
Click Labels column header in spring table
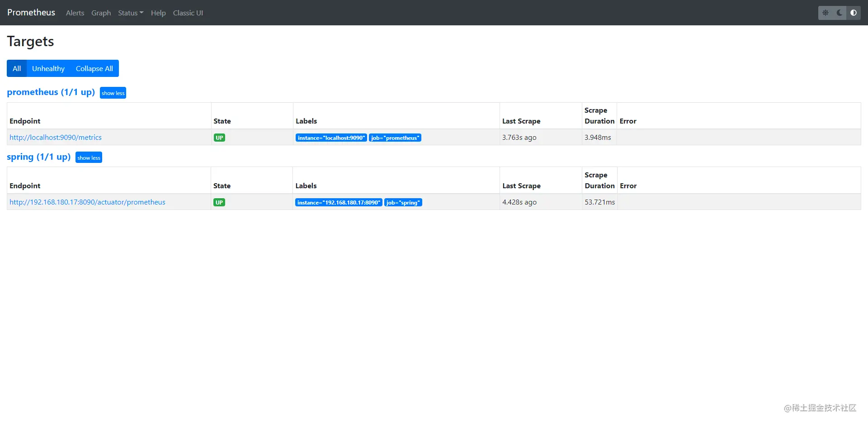306,186
